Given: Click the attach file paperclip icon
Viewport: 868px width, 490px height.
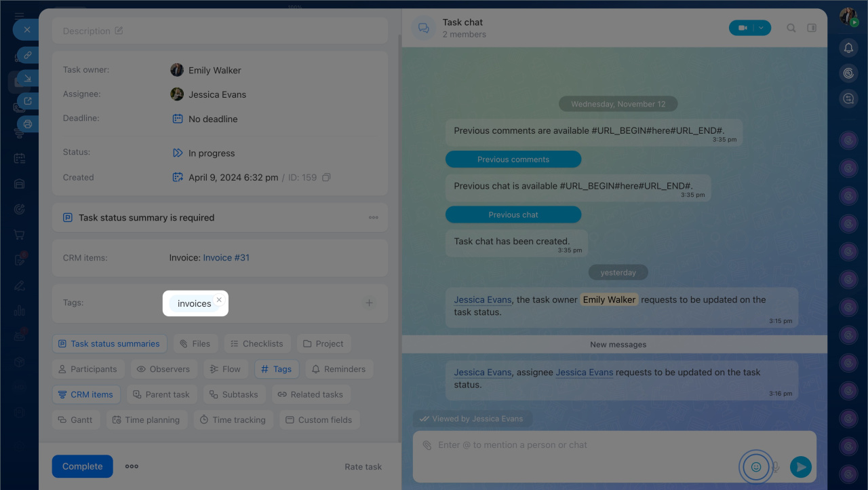Looking at the screenshot, I should [427, 445].
